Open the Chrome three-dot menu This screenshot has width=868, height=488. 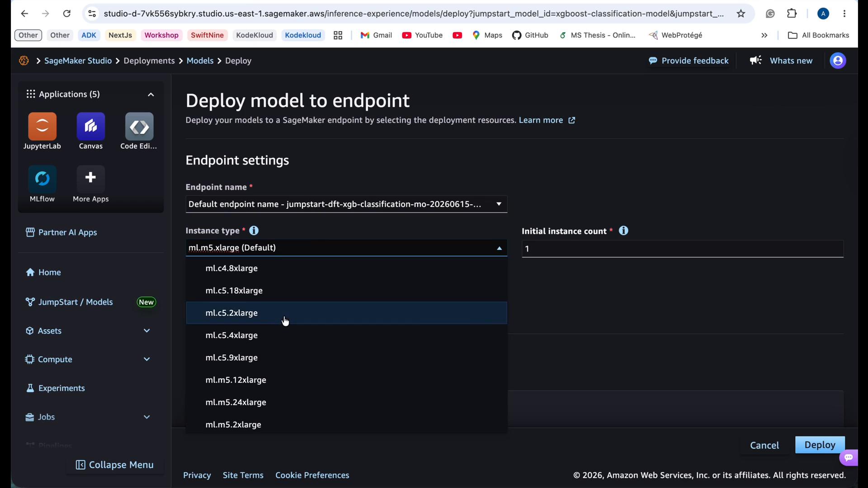(844, 14)
